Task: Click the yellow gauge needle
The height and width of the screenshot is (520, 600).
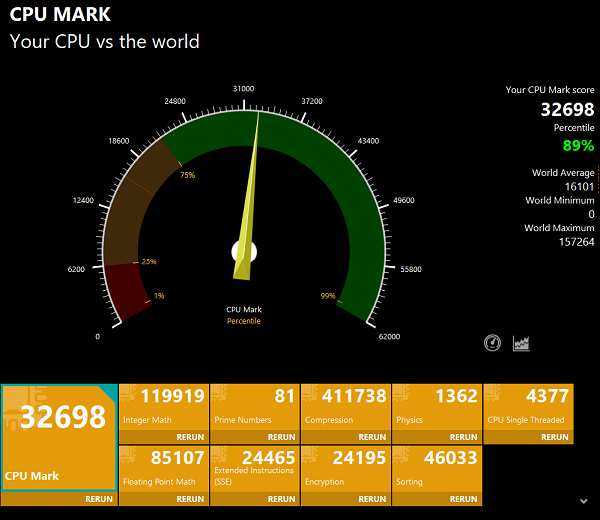Action: point(247,214)
